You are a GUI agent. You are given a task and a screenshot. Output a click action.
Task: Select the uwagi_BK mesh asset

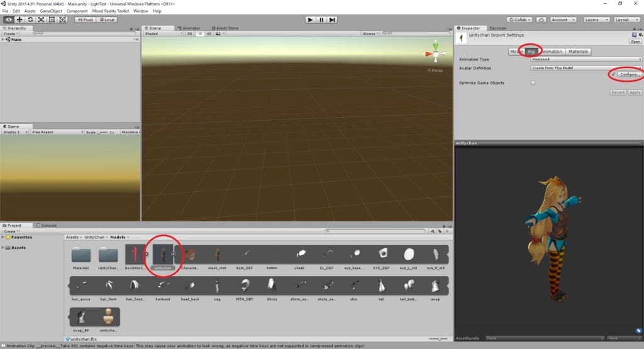pyautogui.click(x=81, y=320)
